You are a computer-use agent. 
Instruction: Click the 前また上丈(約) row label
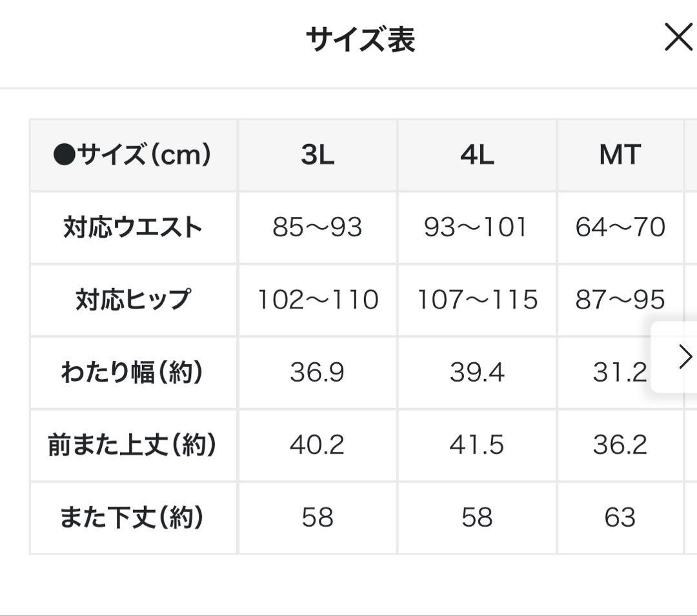[x=133, y=445]
